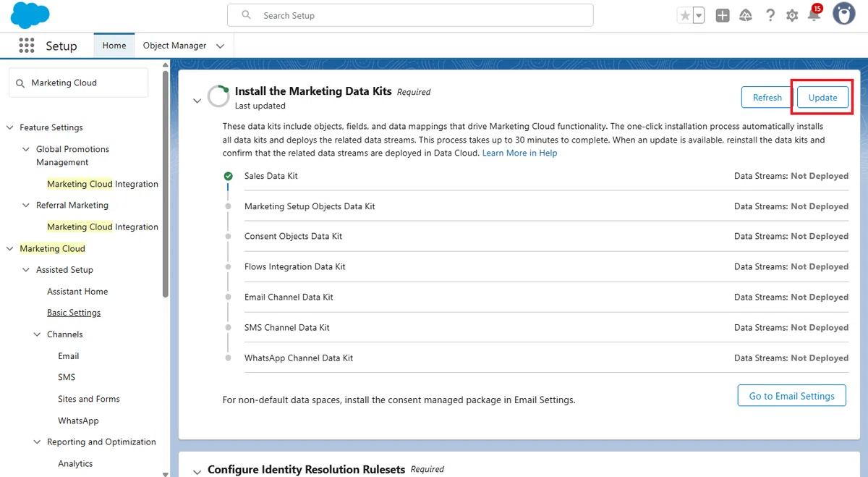
Task: Click the SMS Channel Data Kit label
Action: [287, 328]
